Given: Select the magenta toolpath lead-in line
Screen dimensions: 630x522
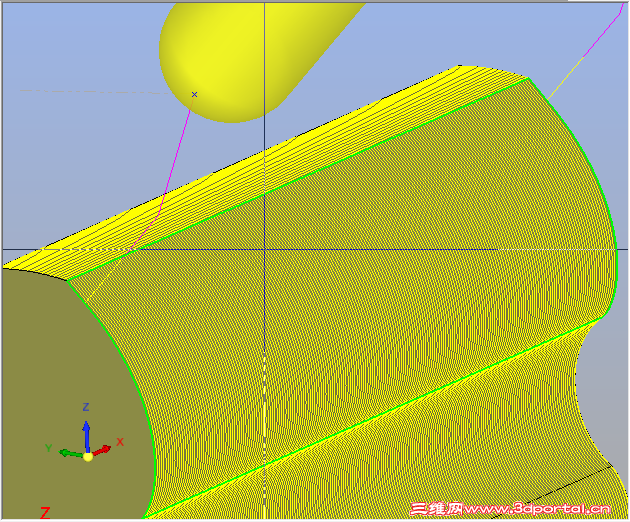Looking at the screenshot, I should (174, 161).
